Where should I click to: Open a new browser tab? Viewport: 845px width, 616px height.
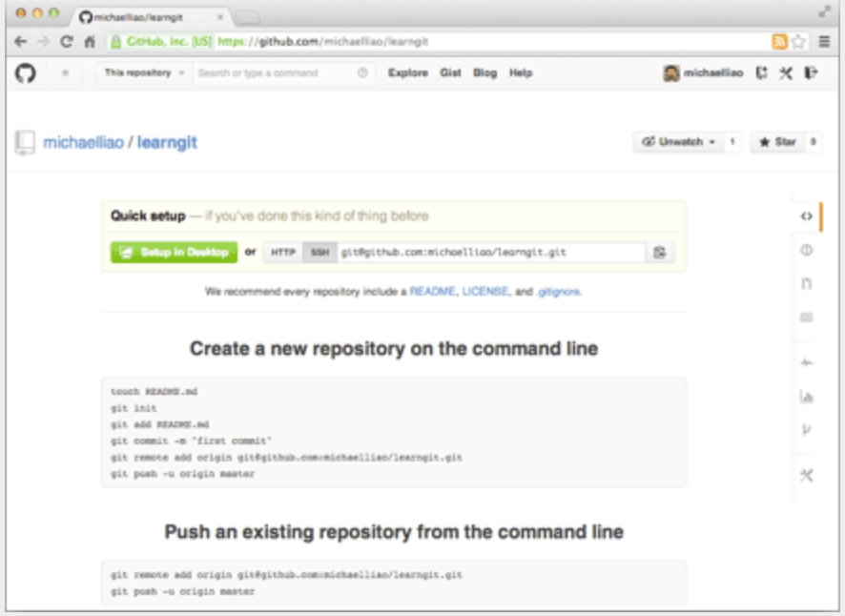click(x=248, y=18)
